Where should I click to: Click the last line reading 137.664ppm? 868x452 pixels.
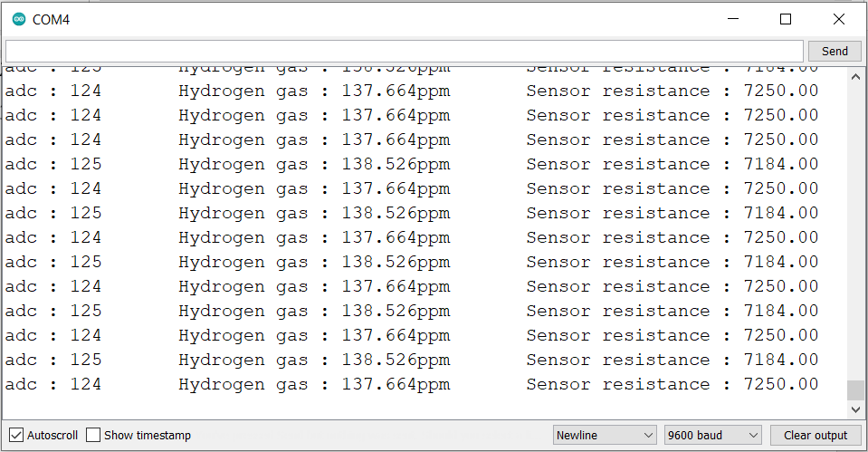click(x=396, y=384)
